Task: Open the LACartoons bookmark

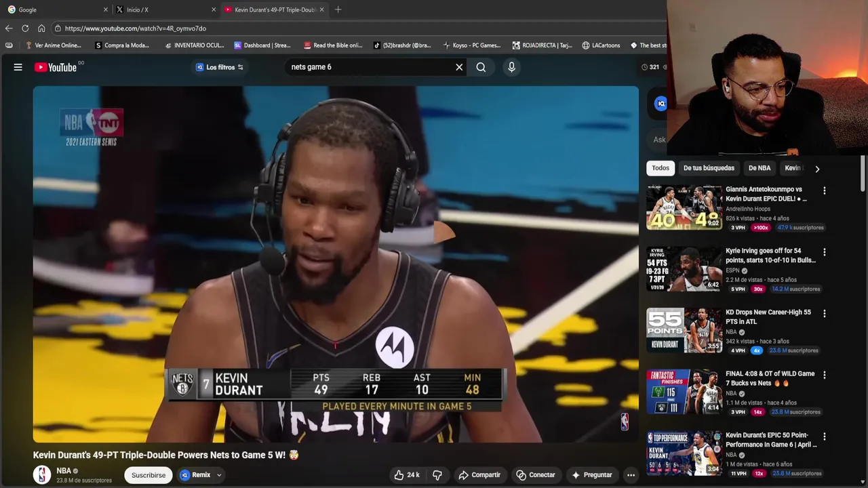Action: (x=601, y=45)
